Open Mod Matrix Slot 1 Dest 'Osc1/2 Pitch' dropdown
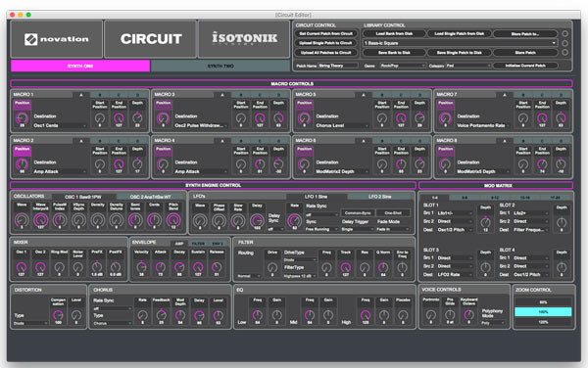Image resolution: width=588 pixels, height=368 pixels. point(455,230)
